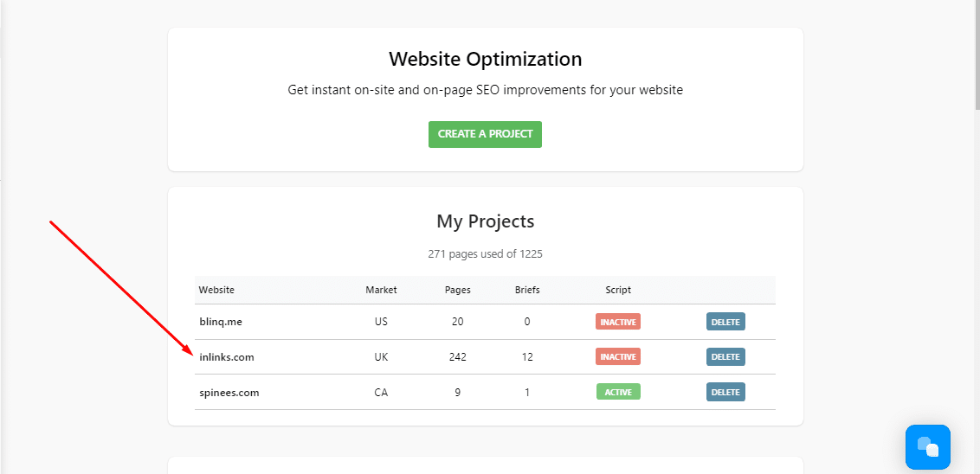Click the vertical scrollbar thumb on the right

coord(977,56)
